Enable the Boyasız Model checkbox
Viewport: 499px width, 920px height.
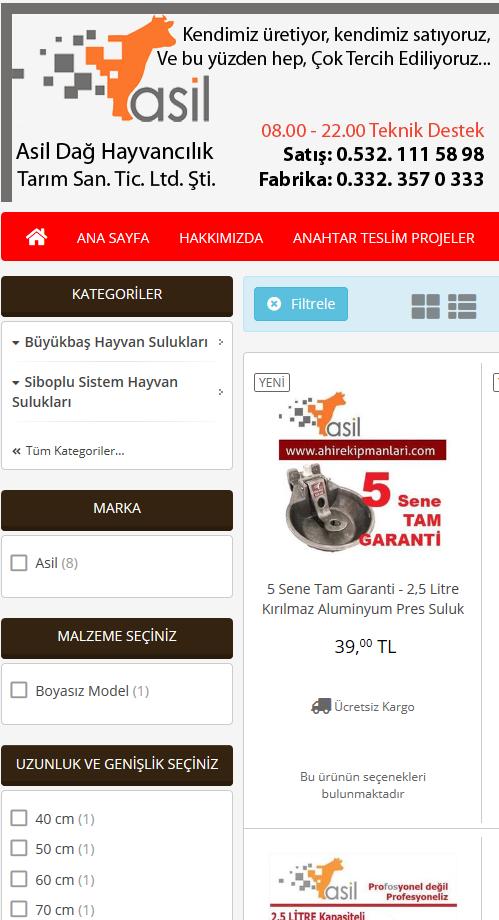(x=19, y=690)
